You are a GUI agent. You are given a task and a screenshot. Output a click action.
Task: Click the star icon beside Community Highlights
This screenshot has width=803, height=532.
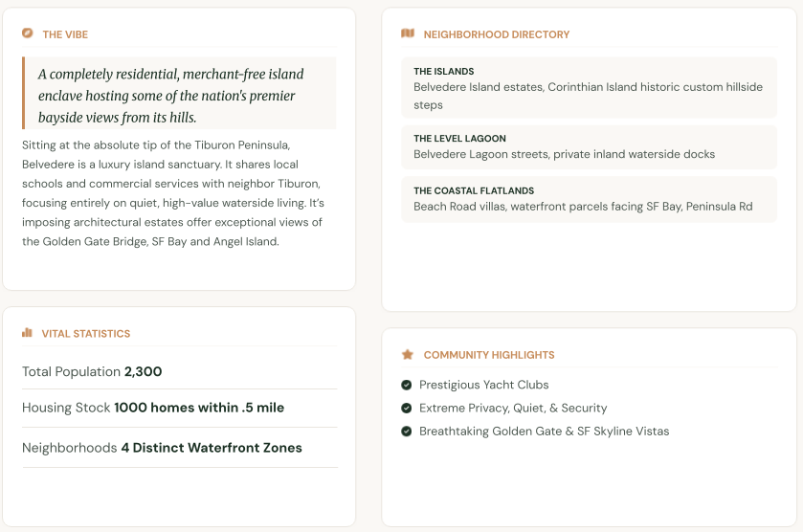[x=408, y=354]
